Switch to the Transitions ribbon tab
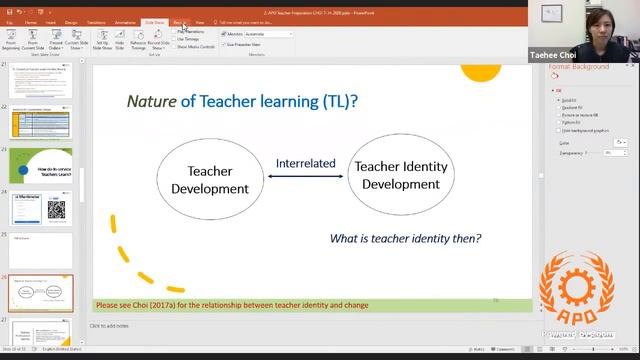This screenshot has height=360, width=640. click(x=96, y=22)
